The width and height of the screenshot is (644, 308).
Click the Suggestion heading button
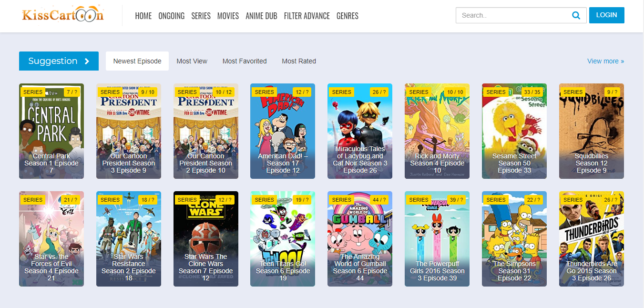pos(59,61)
